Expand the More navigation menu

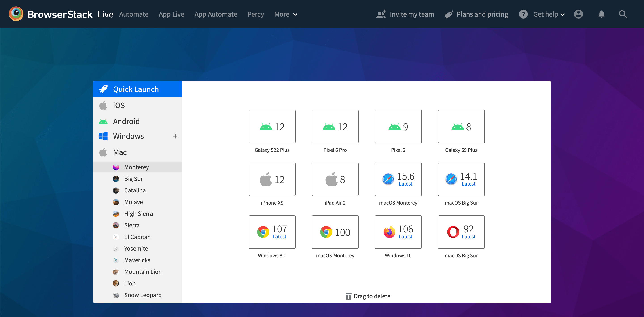click(286, 14)
